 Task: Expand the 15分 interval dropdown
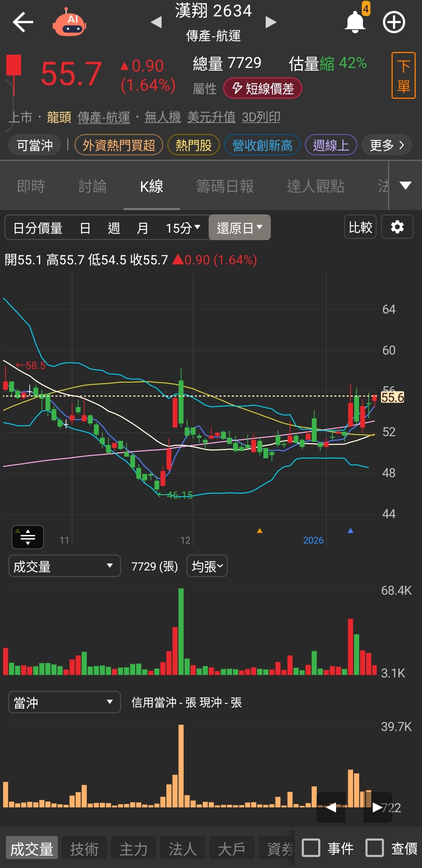183,228
